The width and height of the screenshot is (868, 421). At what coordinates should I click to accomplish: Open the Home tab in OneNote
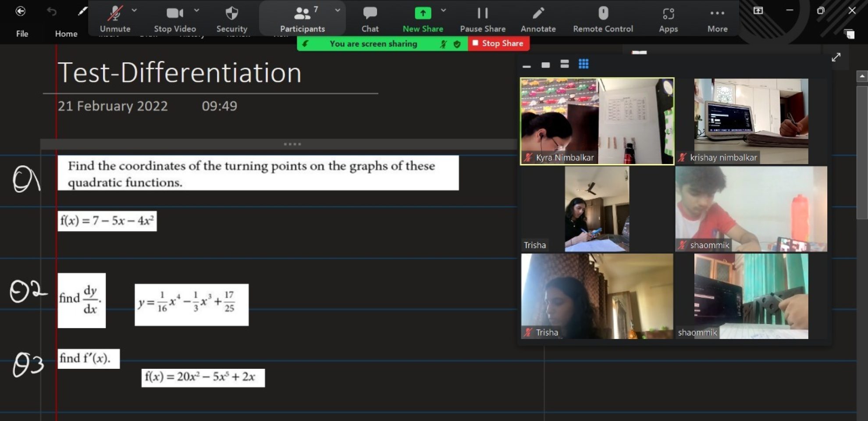point(66,34)
